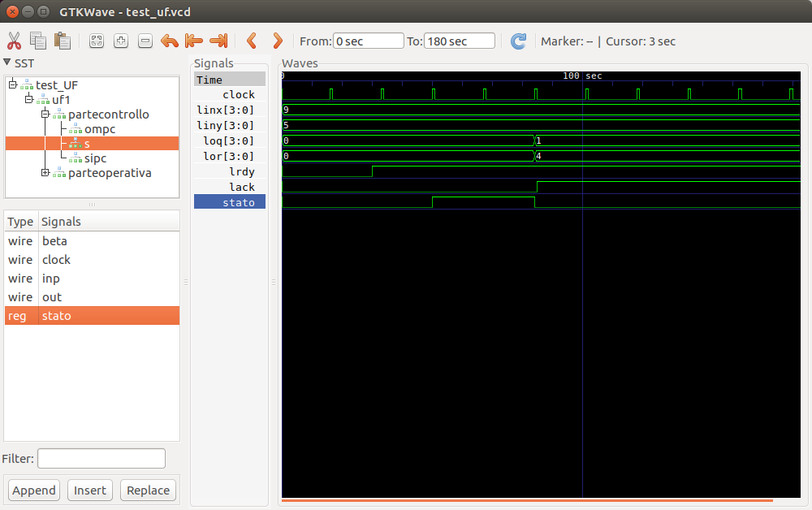
Task: Find next edge with right chevron
Action: (278, 41)
